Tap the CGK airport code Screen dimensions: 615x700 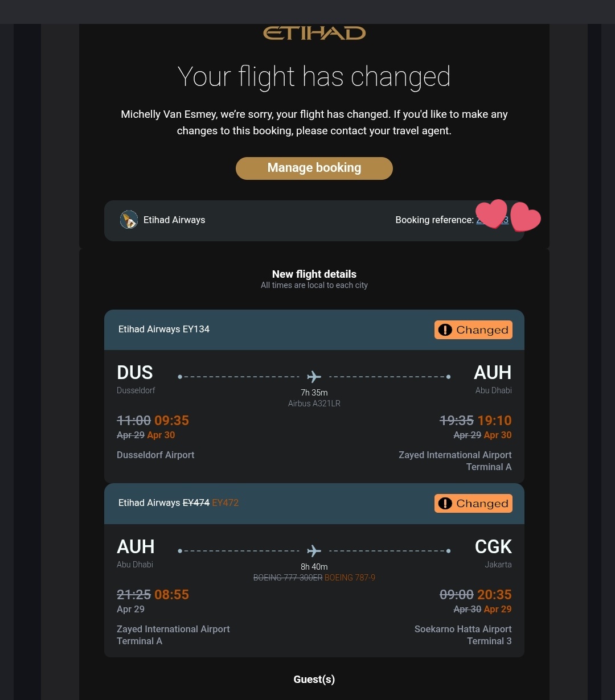pyautogui.click(x=493, y=547)
